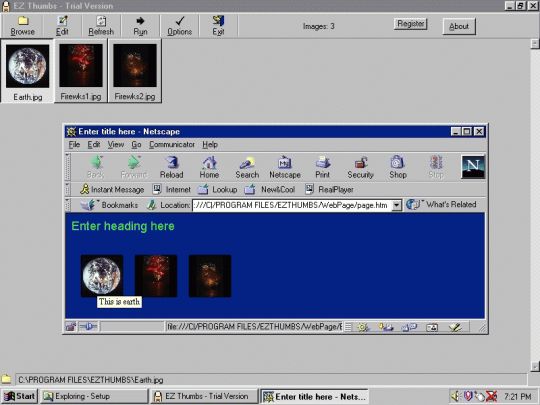Click the Windows Start button
Viewport: 540px width, 405px height.
click(x=20, y=396)
